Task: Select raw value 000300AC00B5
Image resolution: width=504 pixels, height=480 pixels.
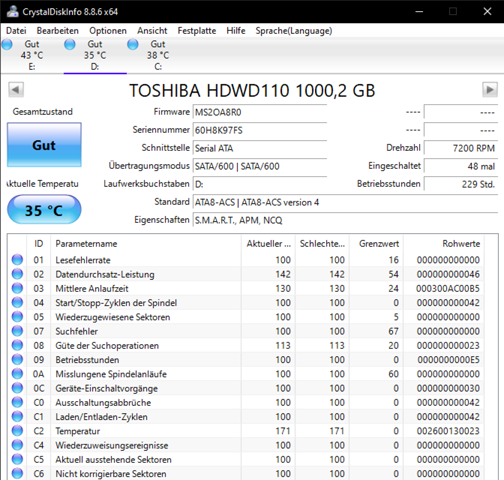Action: (x=448, y=289)
